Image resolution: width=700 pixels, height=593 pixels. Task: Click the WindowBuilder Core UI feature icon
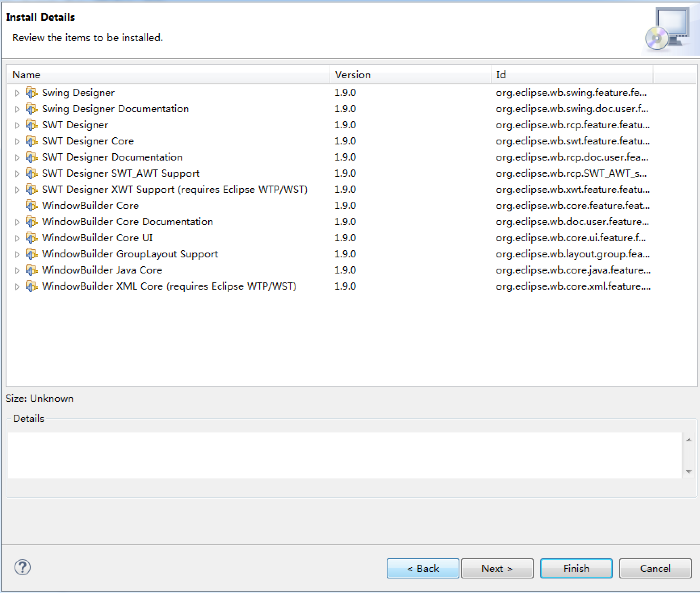31,238
